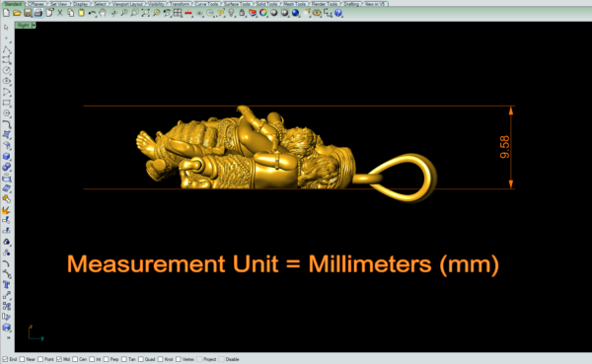Enable the Quad osnap checkbox

coord(141,359)
